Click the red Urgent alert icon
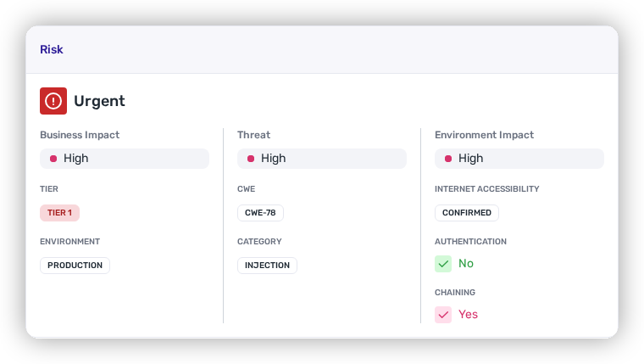The height and width of the screenshot is (364, 644). pos(53,101)
